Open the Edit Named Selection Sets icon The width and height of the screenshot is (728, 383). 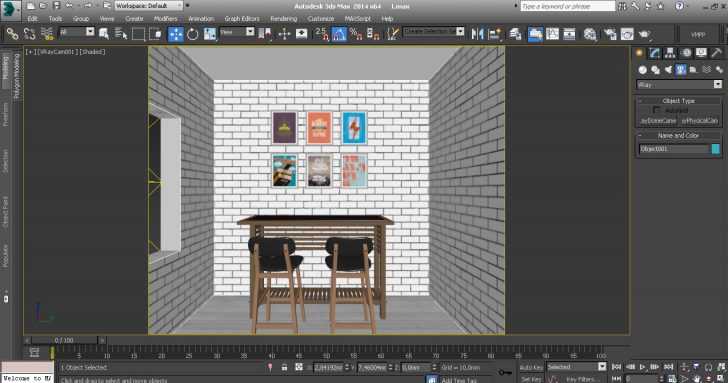393,33
